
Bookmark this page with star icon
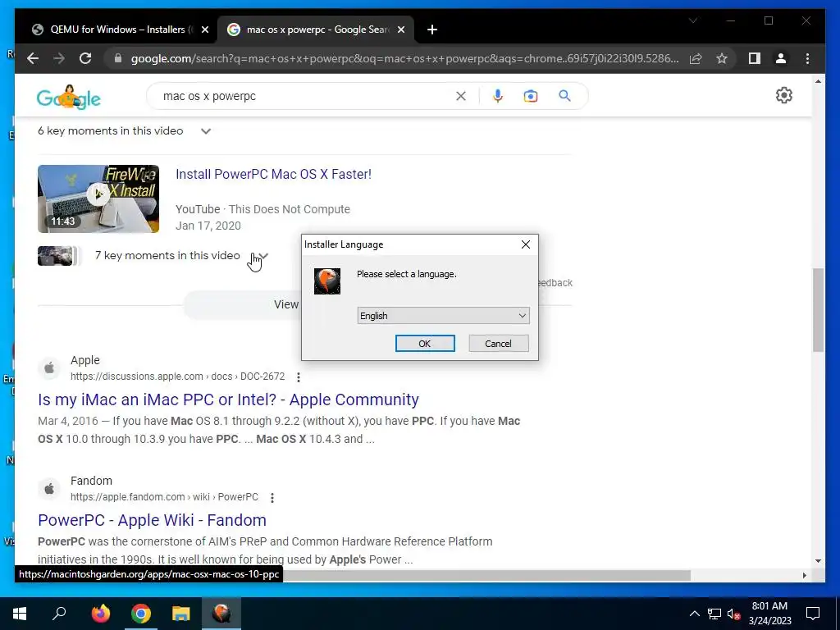(722, 58)
